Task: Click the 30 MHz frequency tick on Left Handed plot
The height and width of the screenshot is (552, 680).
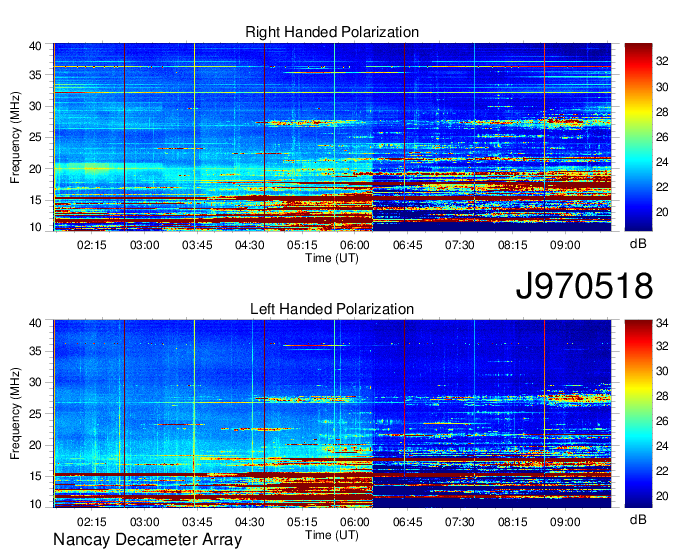Action: click(36, 382)
